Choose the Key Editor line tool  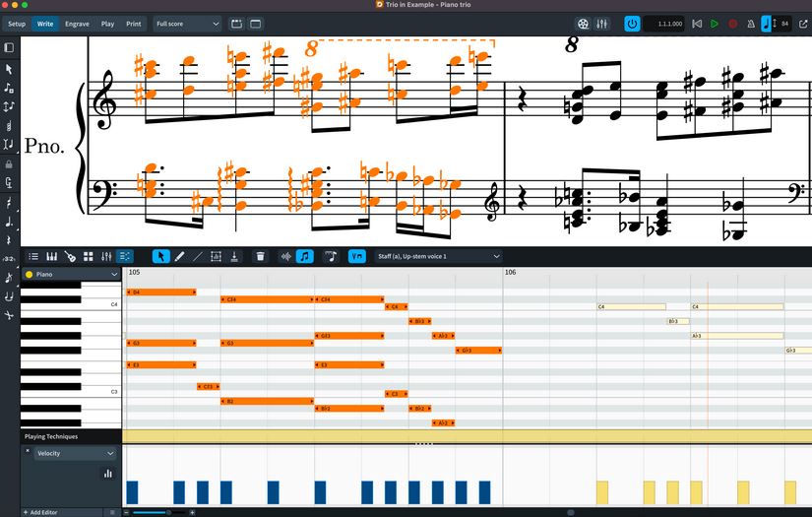point(198,256)
